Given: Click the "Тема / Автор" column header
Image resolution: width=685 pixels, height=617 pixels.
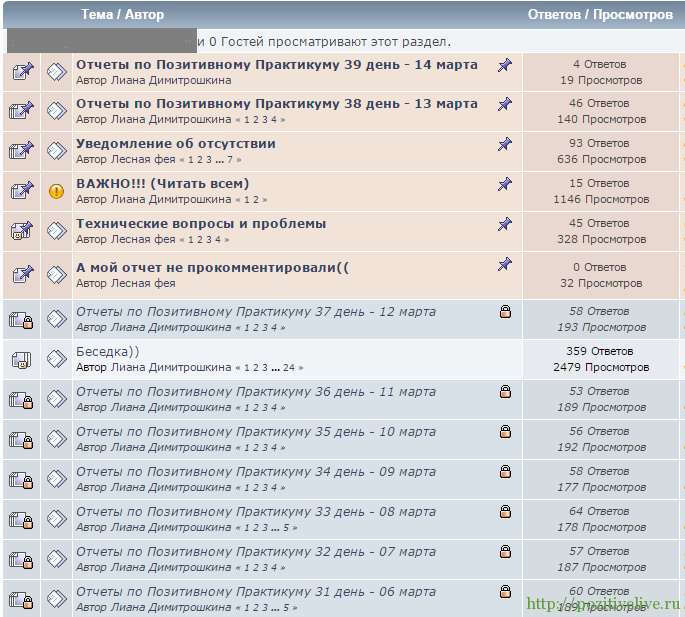Looking at the screenshot, I should click(x=122, y=15).
